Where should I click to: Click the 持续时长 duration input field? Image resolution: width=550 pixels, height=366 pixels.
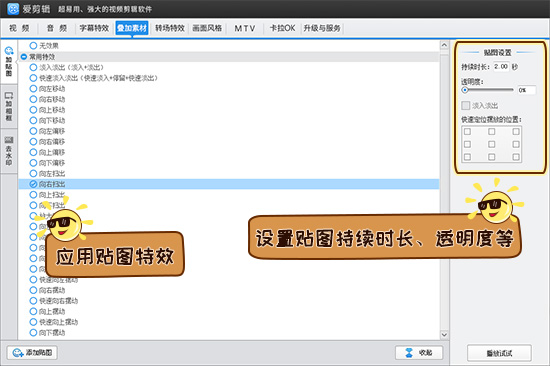[x=501, y=66]
